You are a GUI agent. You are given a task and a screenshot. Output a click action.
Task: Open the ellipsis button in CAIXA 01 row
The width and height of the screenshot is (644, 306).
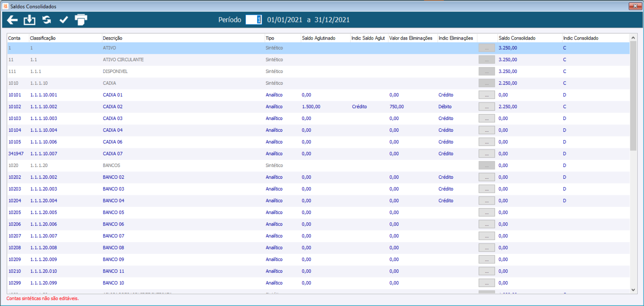[x=487, y=95]
